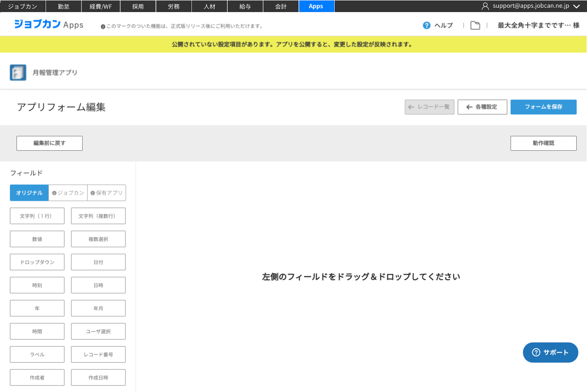Screen dimensions: 587x392
Task: Pick the ドロップダウン field type
Action: [37, 262]
